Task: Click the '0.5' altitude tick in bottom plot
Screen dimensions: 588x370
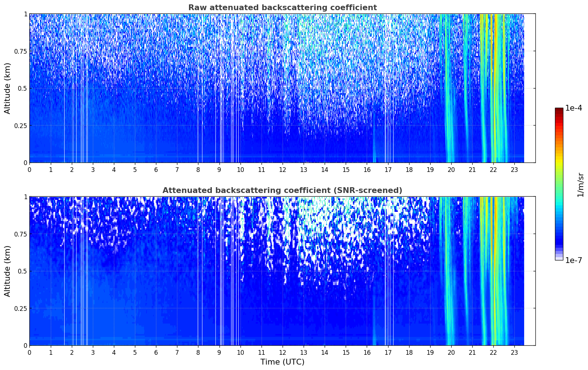Action: pos(22,271)
